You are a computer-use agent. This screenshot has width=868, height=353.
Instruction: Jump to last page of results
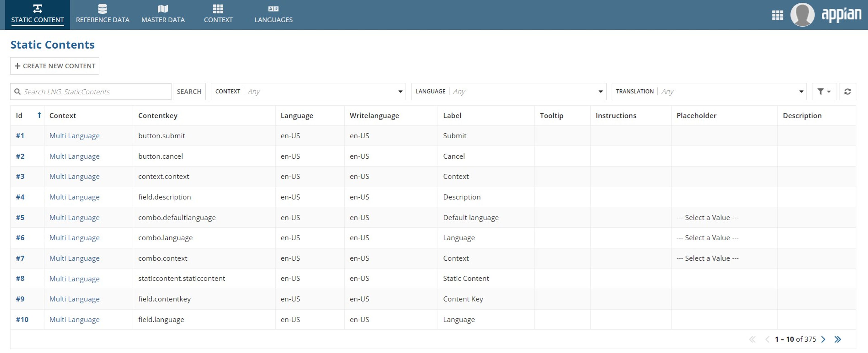click(838, 339)
